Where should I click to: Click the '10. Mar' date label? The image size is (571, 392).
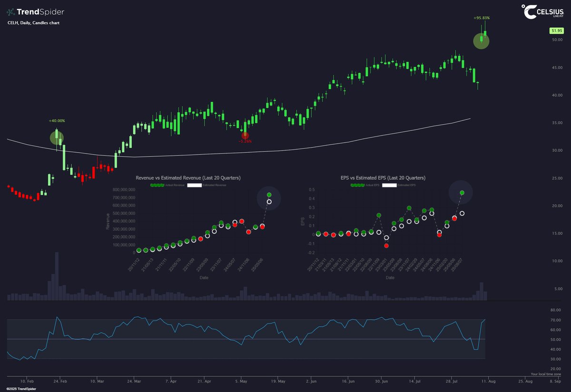click(x=97, y=381)
